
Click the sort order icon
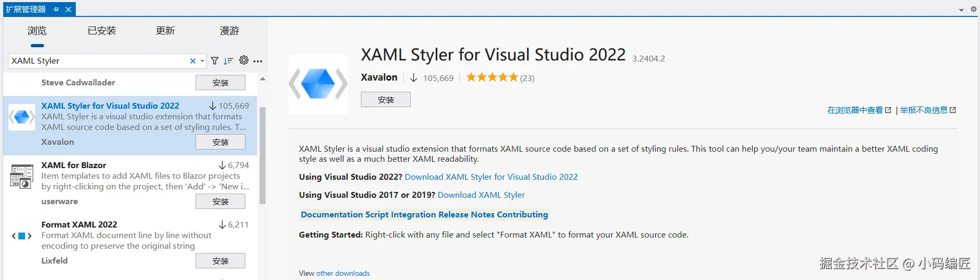click(228, 61)
